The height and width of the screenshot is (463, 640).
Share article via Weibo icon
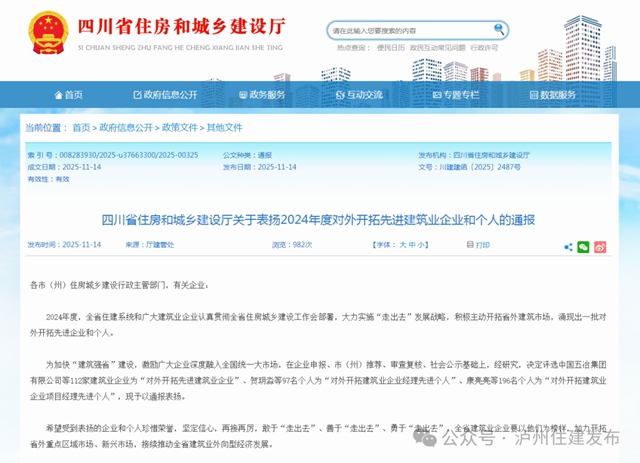tap(602, 246)
